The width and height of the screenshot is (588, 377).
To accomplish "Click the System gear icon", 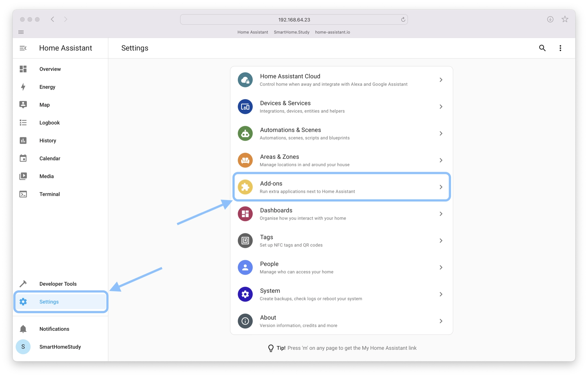I will 245,294.
